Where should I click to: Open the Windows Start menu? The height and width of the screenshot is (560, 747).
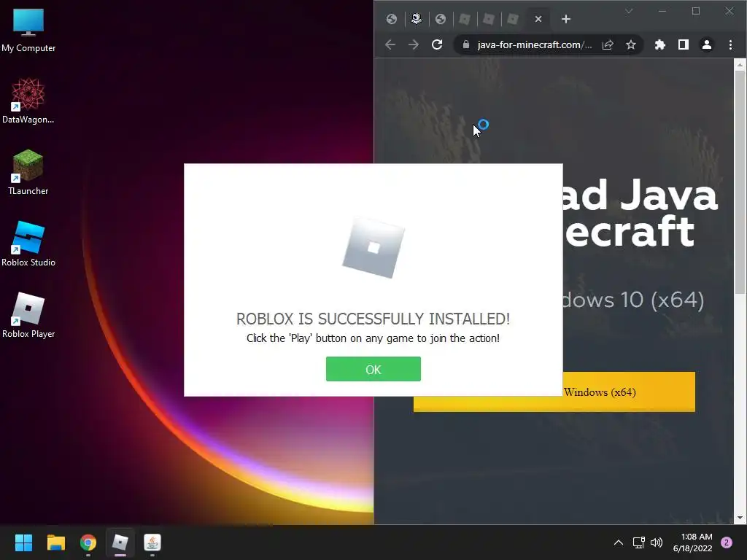[23, 542]
